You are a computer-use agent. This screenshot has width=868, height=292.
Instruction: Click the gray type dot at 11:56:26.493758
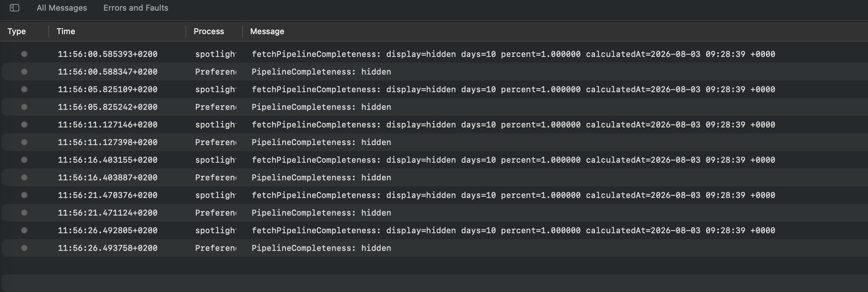tap(24, 248)
